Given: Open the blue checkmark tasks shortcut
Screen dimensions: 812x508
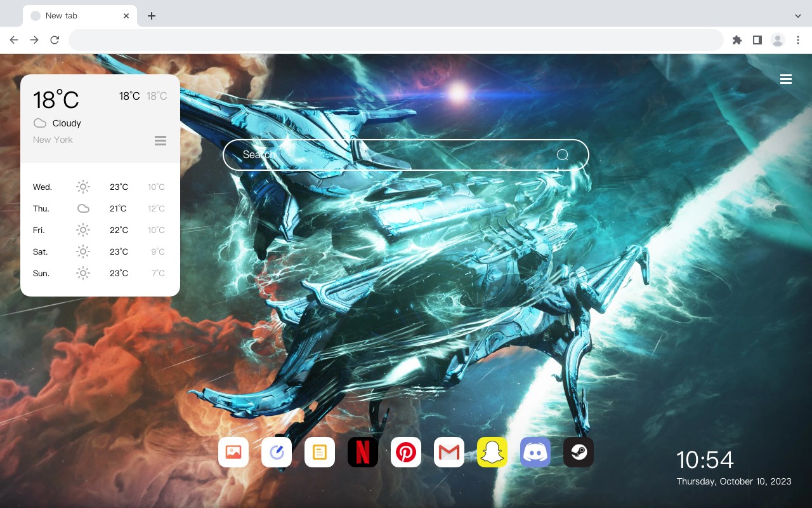Looking at the screenshot, I should (277, 452).
